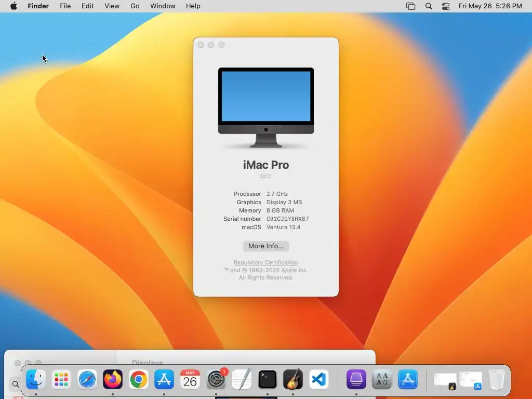This screenshot has height=399, width=532.
Task: Open Terminal from the Dock
Action: pos(268,379)
